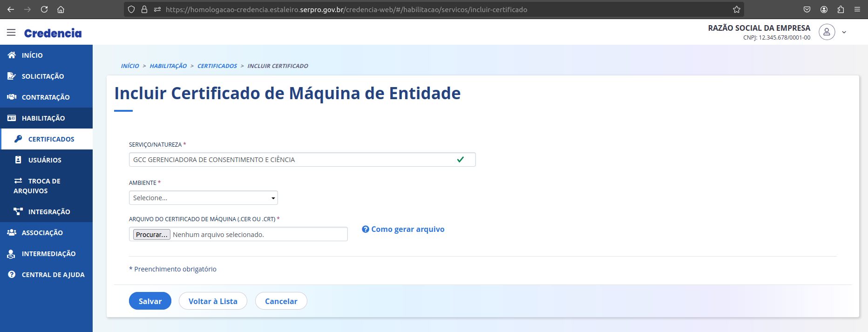Screen dimensions: 868x332
Task: Open the Firefox account icon
Action: pos(824,9)
